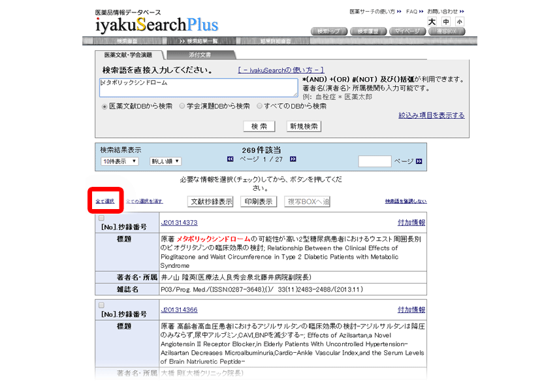Click the jump-to-page arrow icon
559x392 pixels.
point(419,161)
